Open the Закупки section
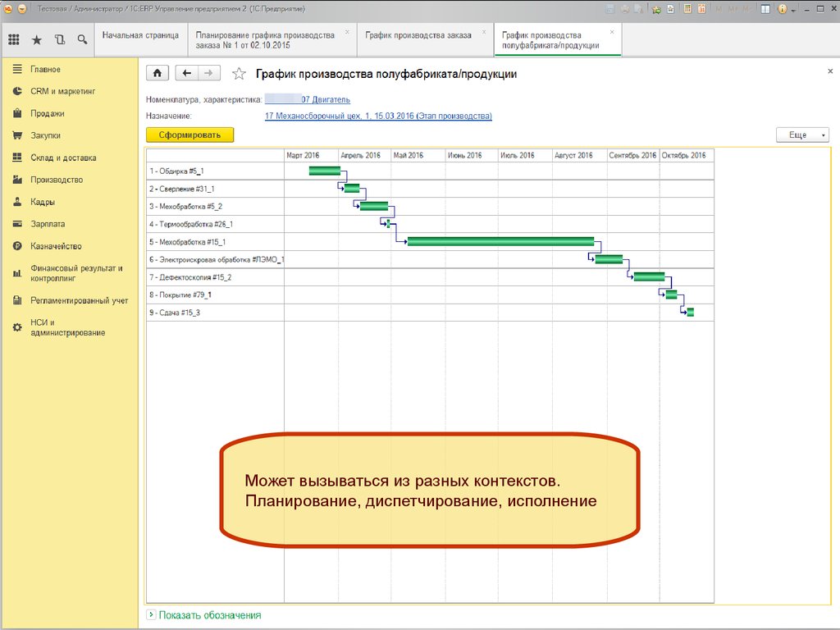 pos(46,135)
